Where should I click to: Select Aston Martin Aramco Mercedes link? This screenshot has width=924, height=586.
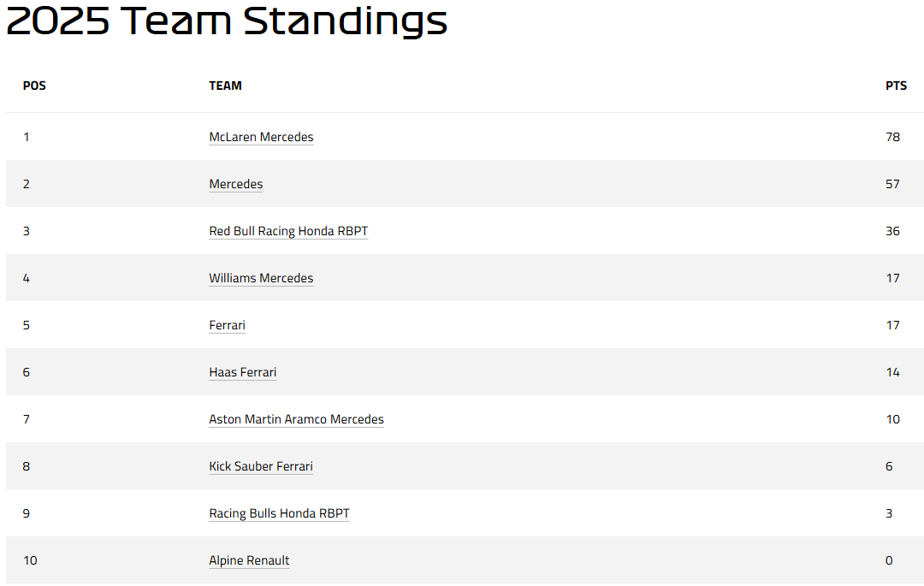point(296,419)
